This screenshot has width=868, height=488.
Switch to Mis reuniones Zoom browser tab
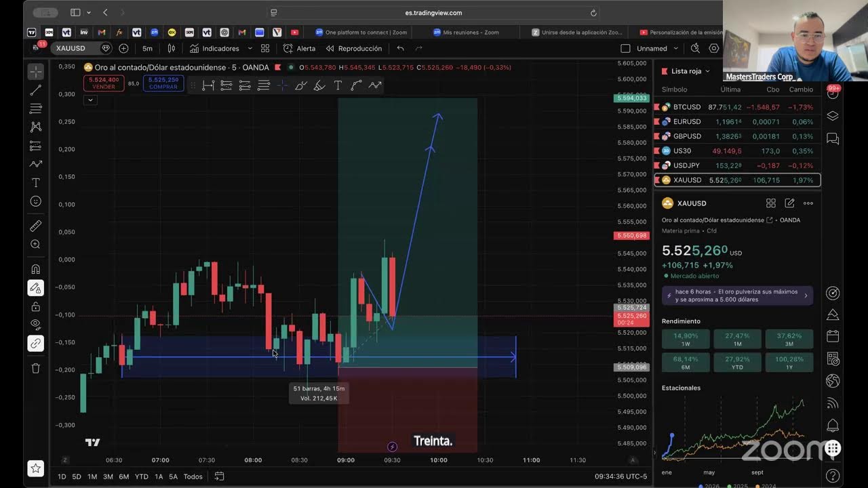point(466,32)
